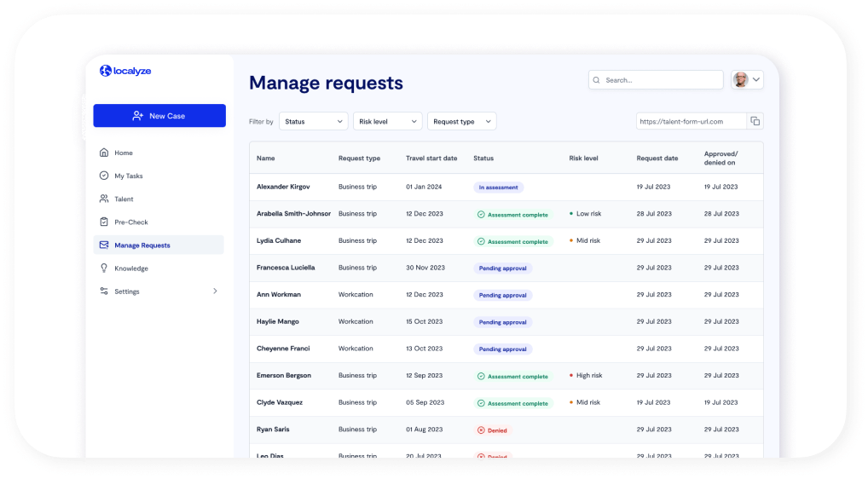Open Knowledge section
Image resolution: width=868 pixels, height=479 pixels.
(131, 268)
